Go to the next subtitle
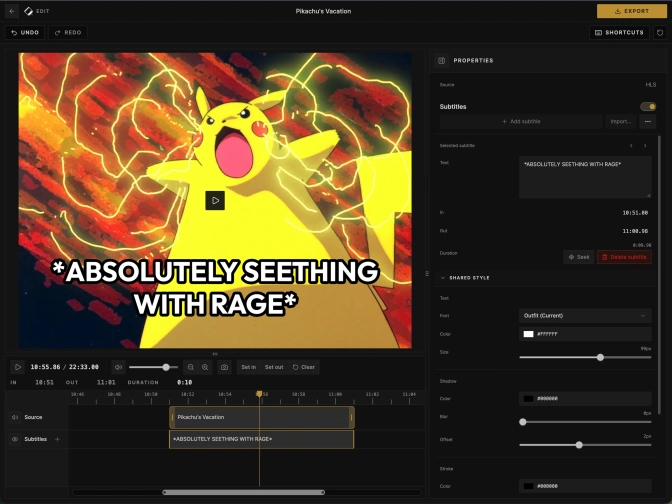 coord(645,146)
